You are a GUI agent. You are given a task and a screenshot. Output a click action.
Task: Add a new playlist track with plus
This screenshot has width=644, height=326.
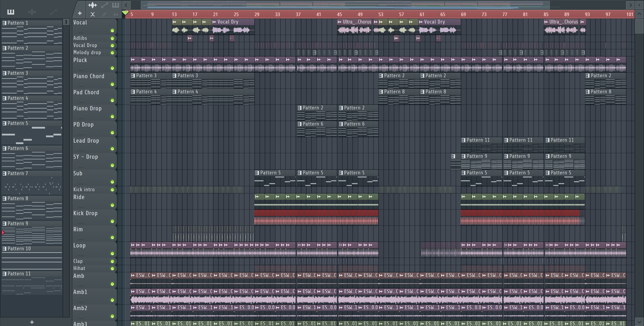tap(80, 13)
